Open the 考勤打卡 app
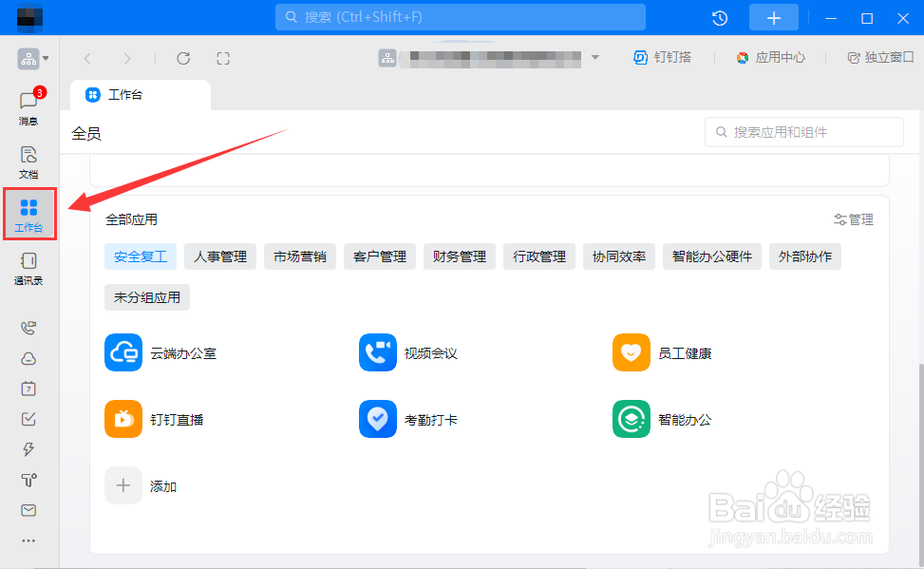This screenshot has height=569, width=924. click(x=408, y=419)
